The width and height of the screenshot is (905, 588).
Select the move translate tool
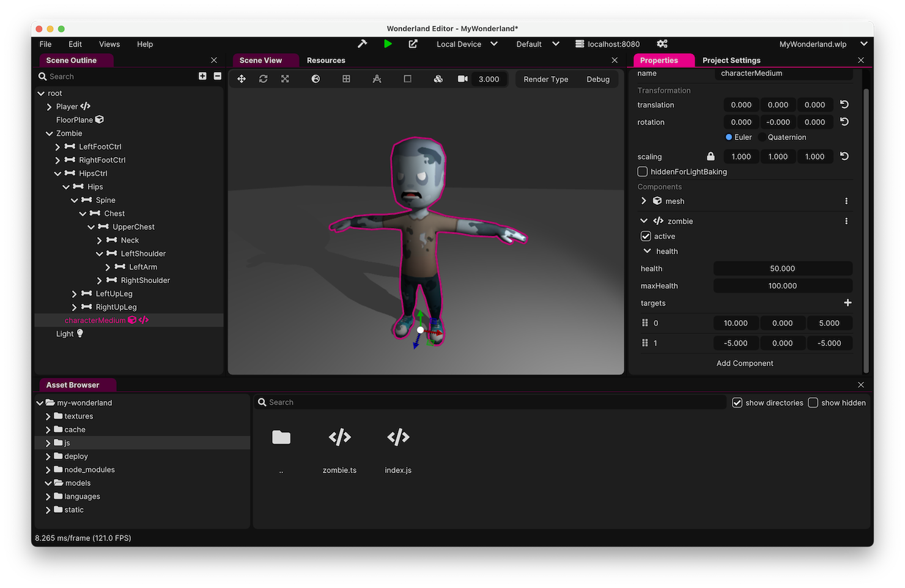point(242,79)
